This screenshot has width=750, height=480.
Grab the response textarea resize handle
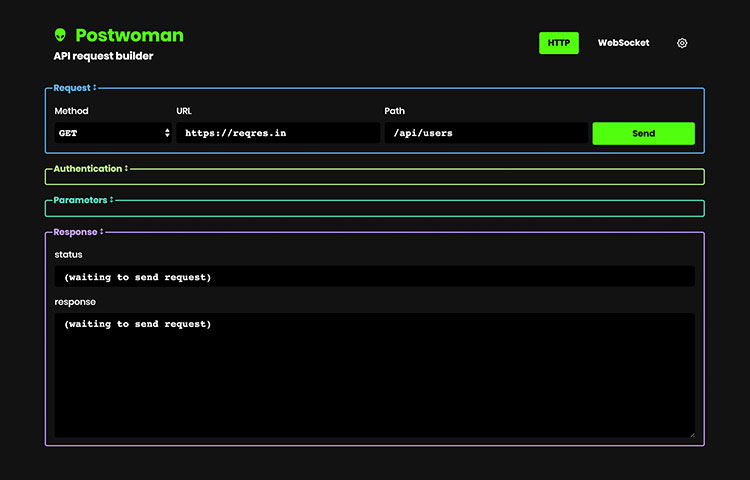pyautogui.click(x=690, y=433)
